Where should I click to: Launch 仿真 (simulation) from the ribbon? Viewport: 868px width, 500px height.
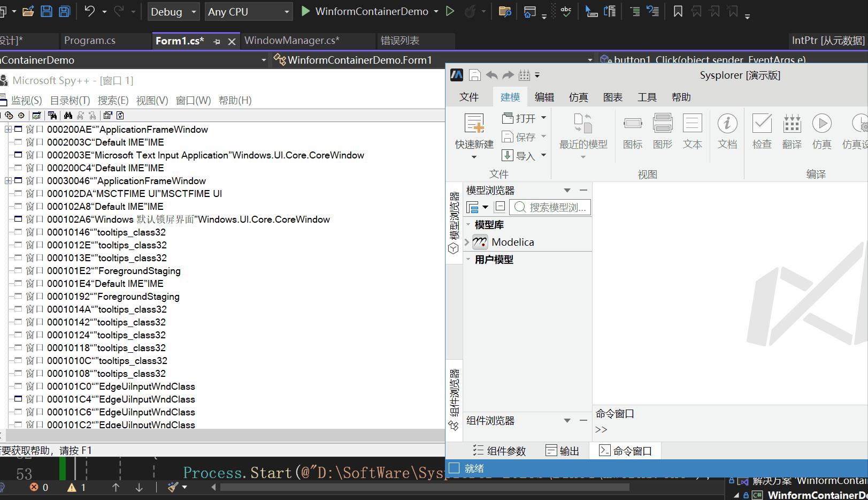tap(821, 131)
